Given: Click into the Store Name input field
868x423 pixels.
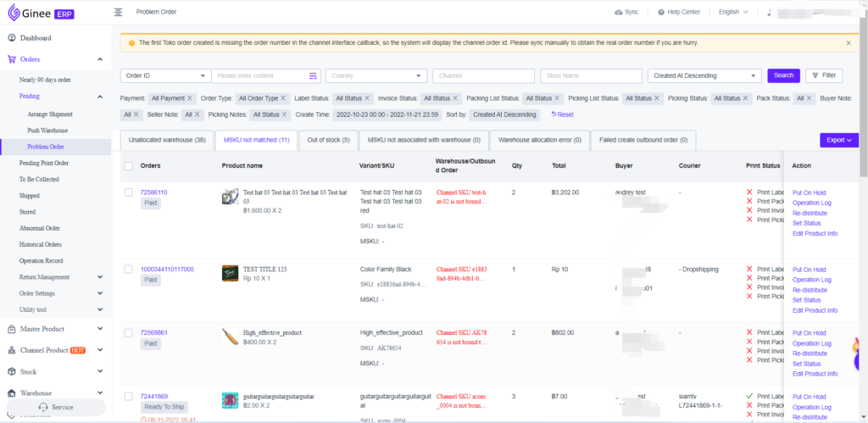Looking at the screenshot, I should click(591, 75).
